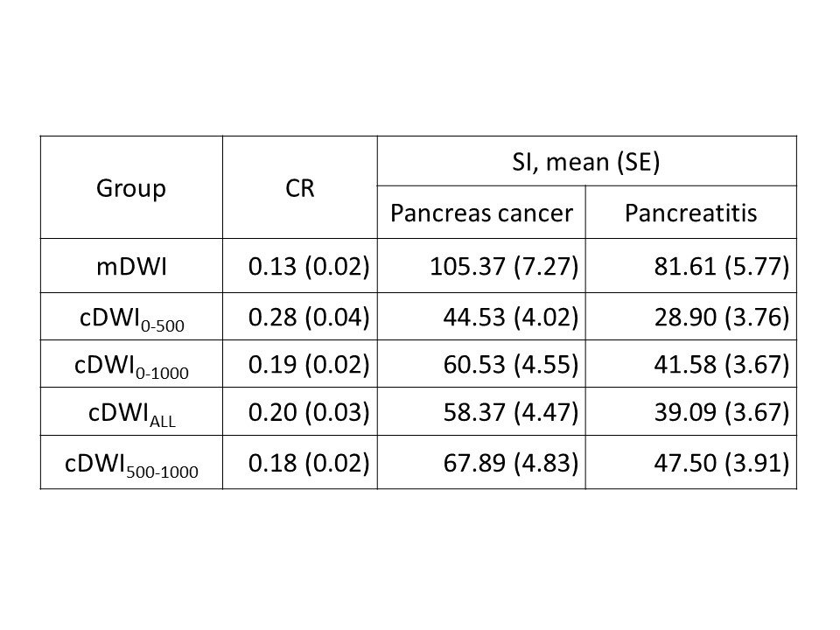Click the mDWI row label

tap(131, 266)
